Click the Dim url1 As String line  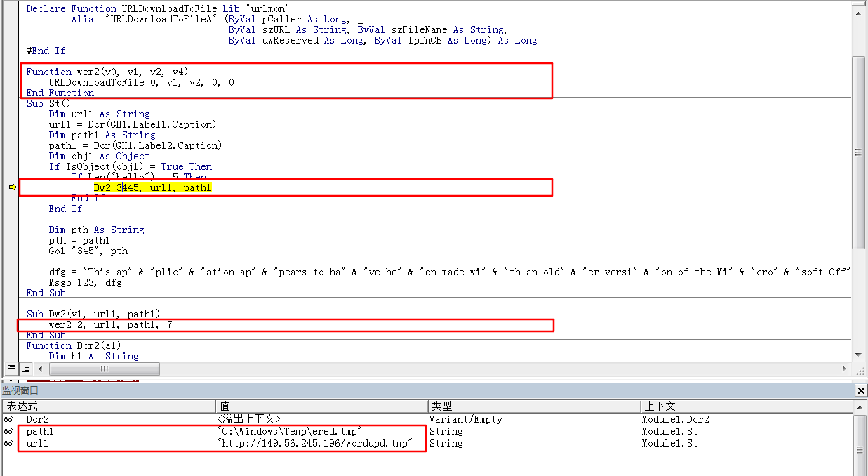(99, 114)
